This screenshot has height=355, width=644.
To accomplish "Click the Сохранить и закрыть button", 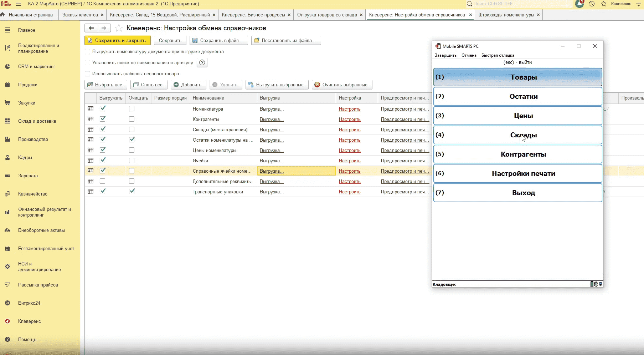I will tap(117, 41).
